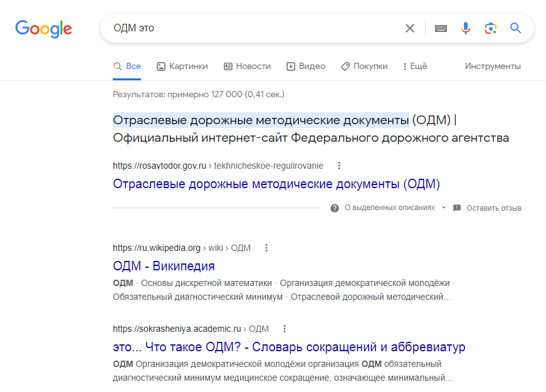This screenshot has height=392, width=546.
Task: Open more options for the Wikipedia result
Action: [266, 248]
